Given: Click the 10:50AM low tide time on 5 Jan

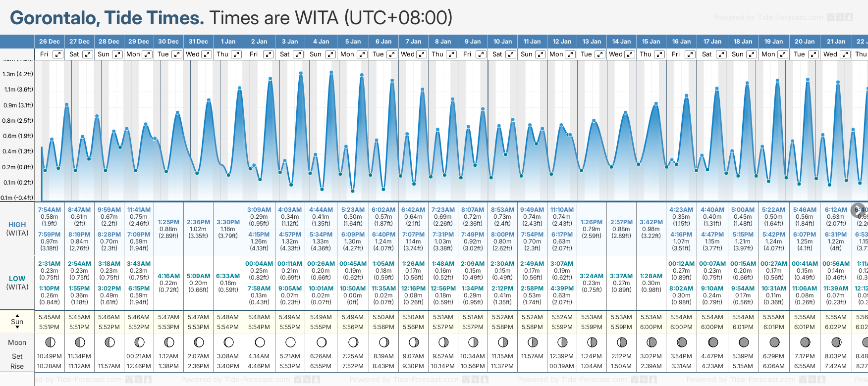Looking at the screenshot, I should [x=353, y=289].
